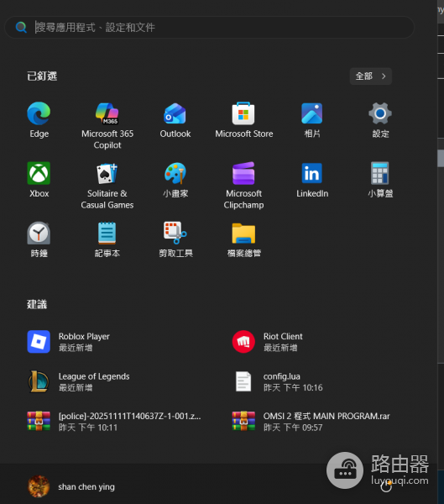Click the shan chen ying profile picture
The height and width of the screenshot is (504, 444).
pyautogui.click(x=39, y=486)
